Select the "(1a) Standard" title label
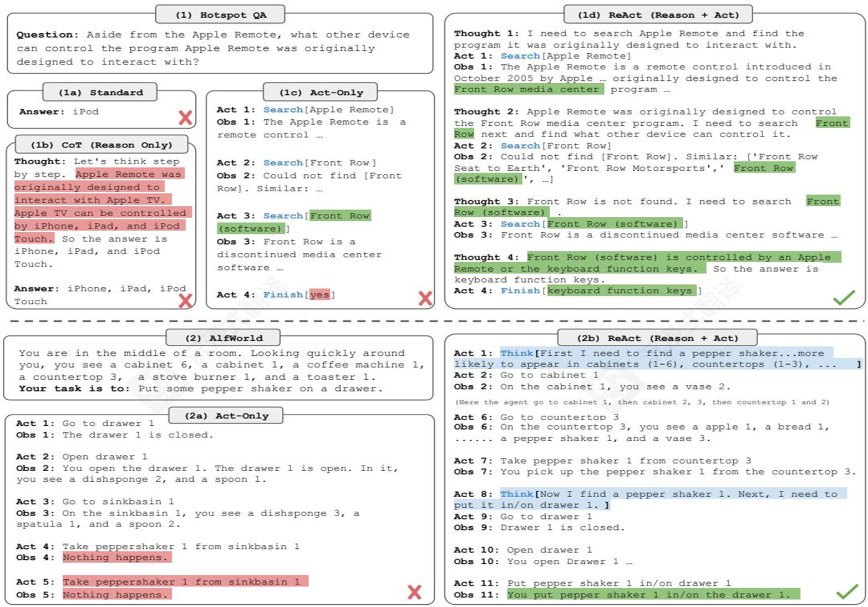 (100, 92)
